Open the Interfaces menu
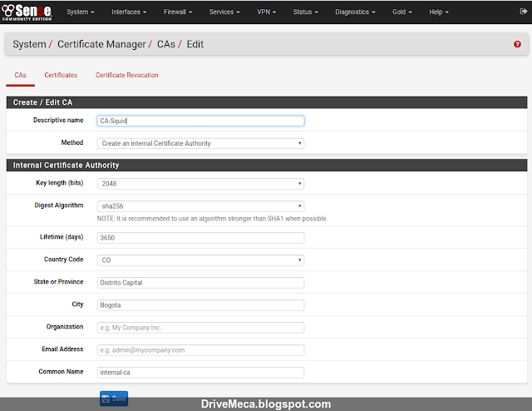 tap(129, 12)
